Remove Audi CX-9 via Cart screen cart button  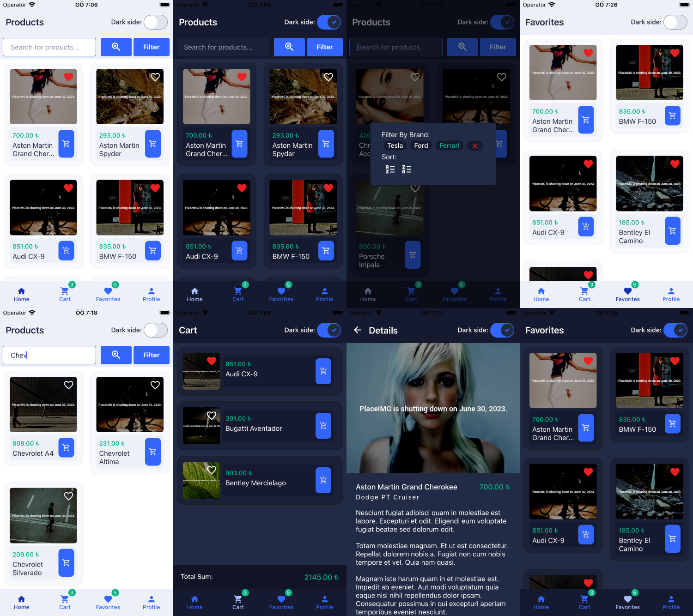coord(323,371)
